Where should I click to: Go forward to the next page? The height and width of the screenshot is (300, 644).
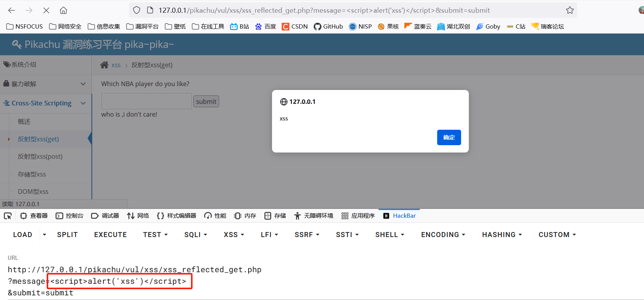[29, 10]
